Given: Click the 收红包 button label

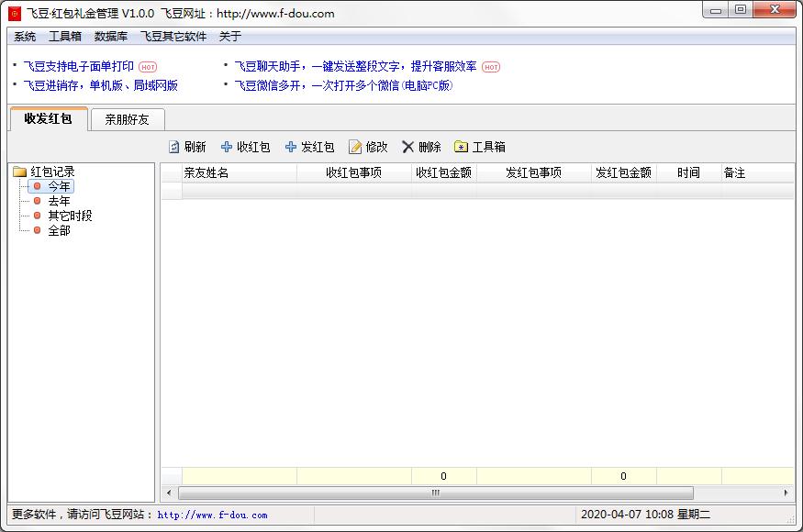Looking at the screenshot, I should point(253,148).
